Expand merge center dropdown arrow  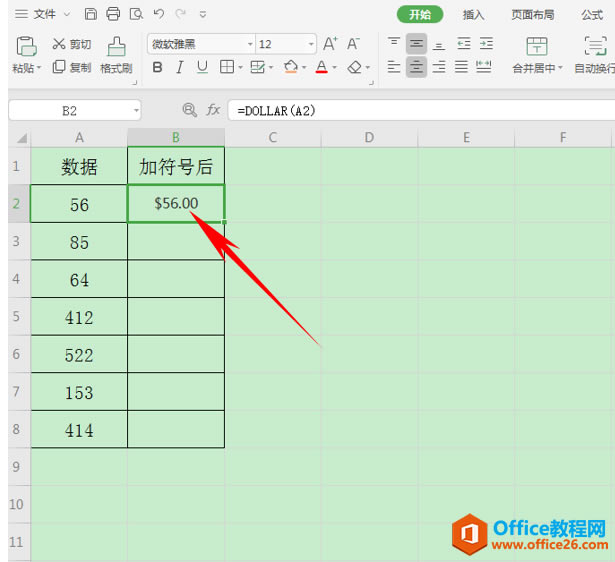(x=560, y=68)
